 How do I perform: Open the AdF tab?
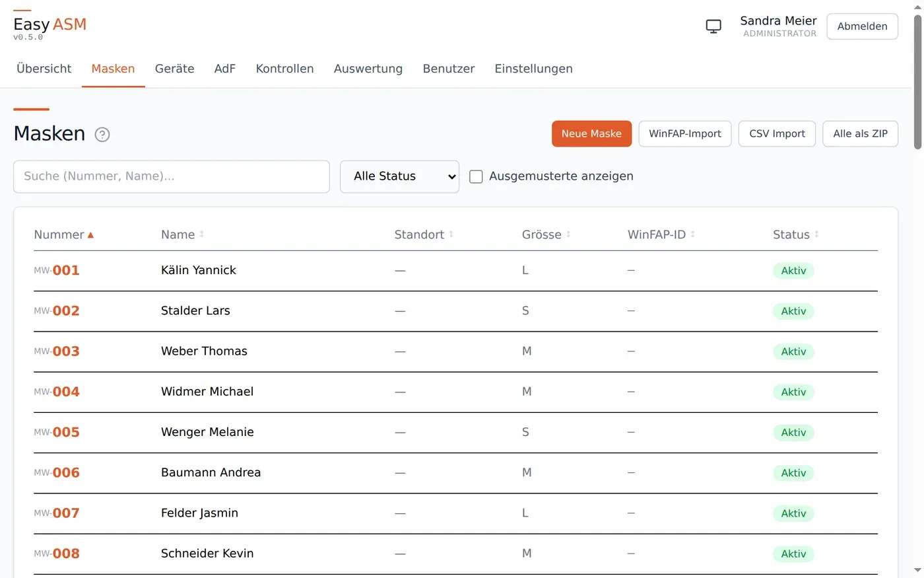coord(225,69)
